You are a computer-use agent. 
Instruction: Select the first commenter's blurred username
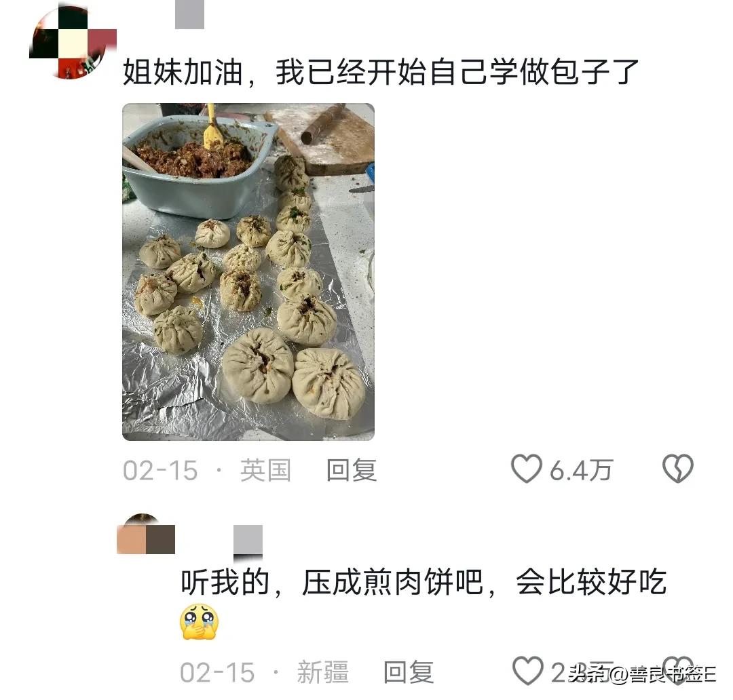tap(190, 14)
